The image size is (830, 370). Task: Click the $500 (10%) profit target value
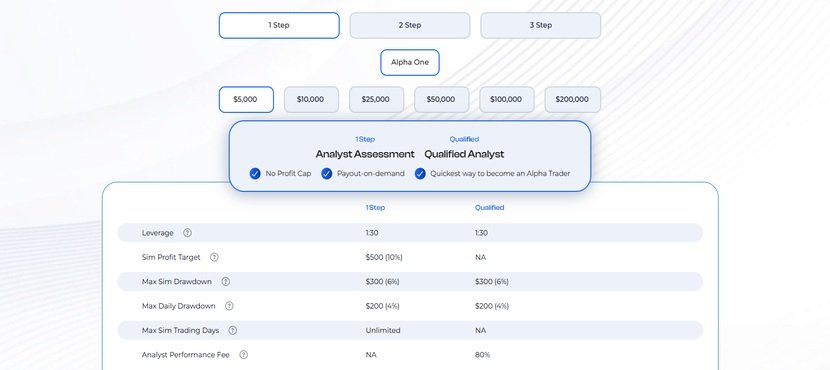tap(384, 257)
